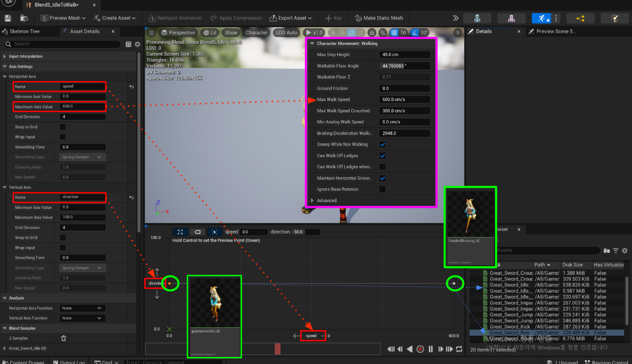Enable Vertical Axis Snap to Grid
The width and height of the screenshot is (632, 364).
63,238
